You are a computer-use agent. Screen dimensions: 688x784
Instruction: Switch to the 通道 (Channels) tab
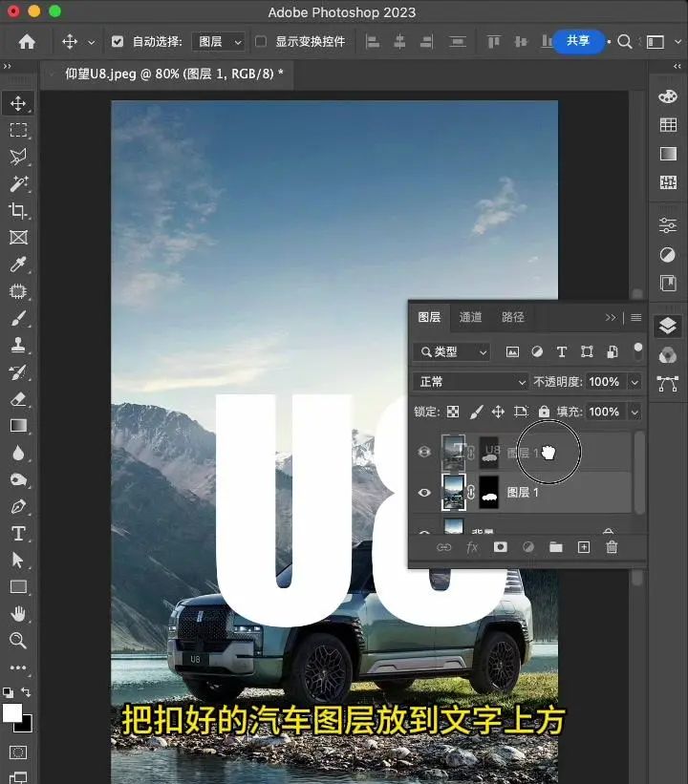(x=470, y=317)
